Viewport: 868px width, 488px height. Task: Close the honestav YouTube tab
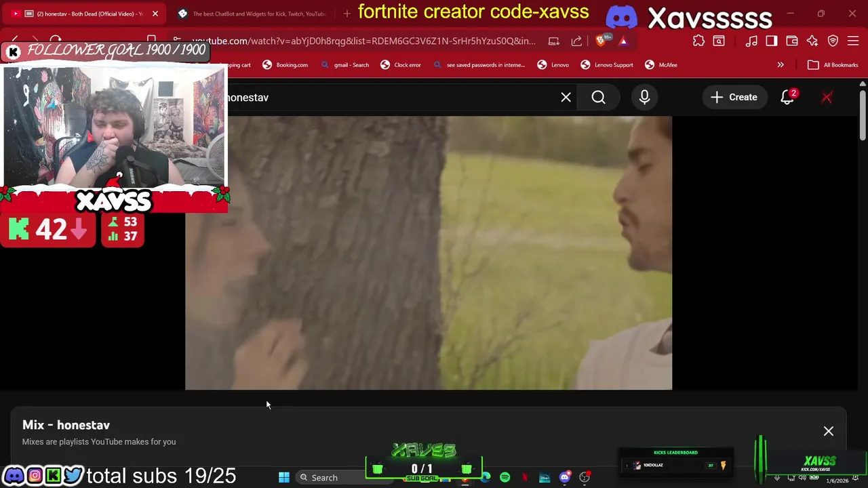[155, 14]
